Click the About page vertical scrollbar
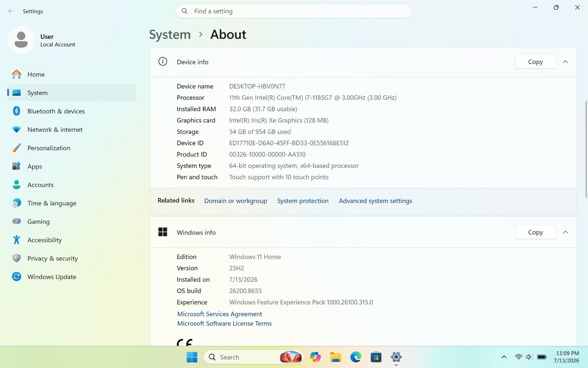The width and height of the screenshot is (588, 368). pos(586,149)
